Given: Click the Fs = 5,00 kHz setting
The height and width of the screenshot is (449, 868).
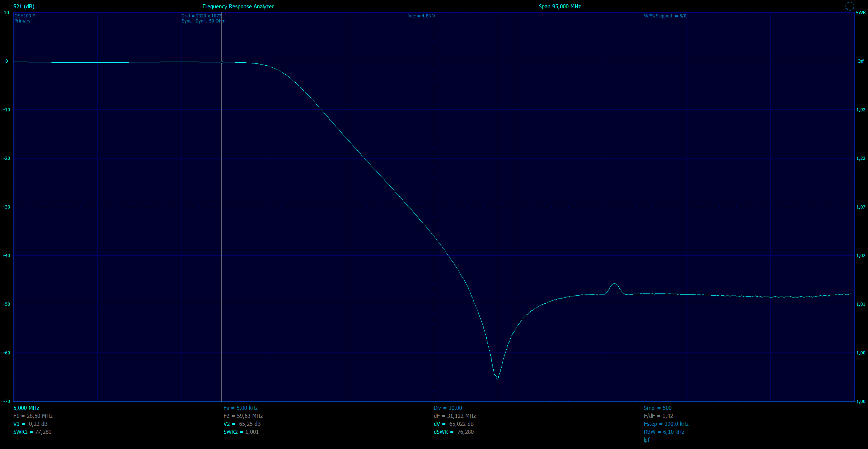Looking at the screenshot, I should click(240, 408).
